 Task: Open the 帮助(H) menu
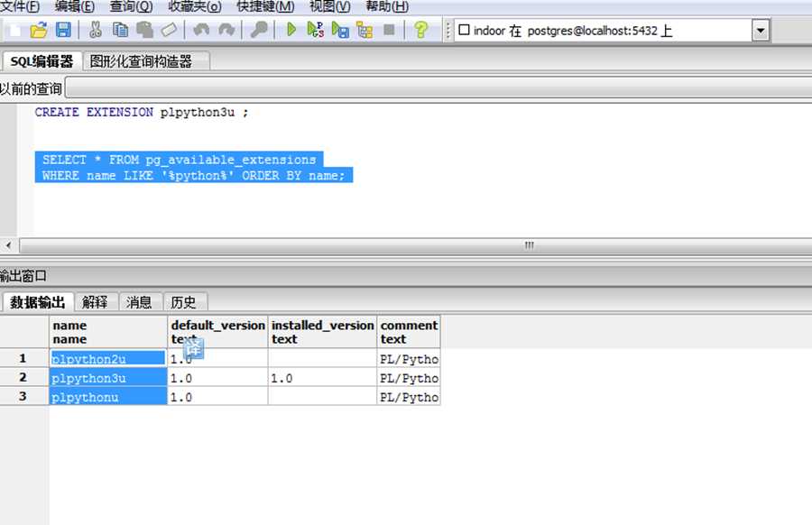point(387,6)
